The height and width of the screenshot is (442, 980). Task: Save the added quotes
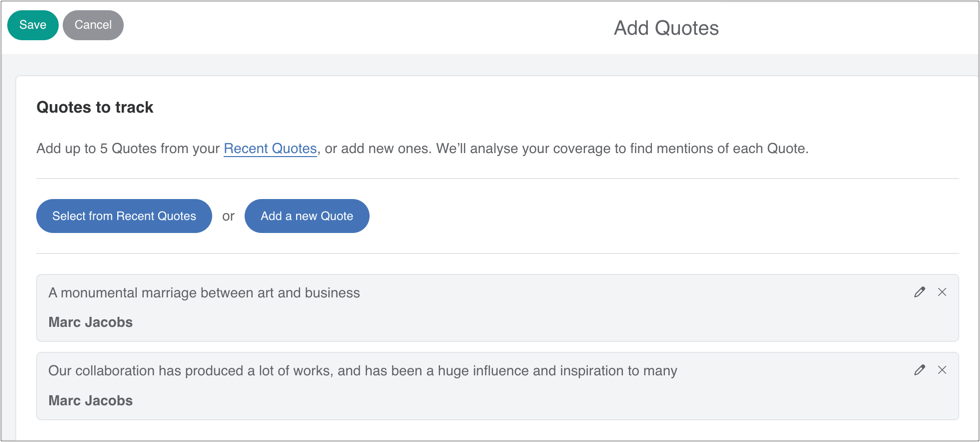(33, 25)
